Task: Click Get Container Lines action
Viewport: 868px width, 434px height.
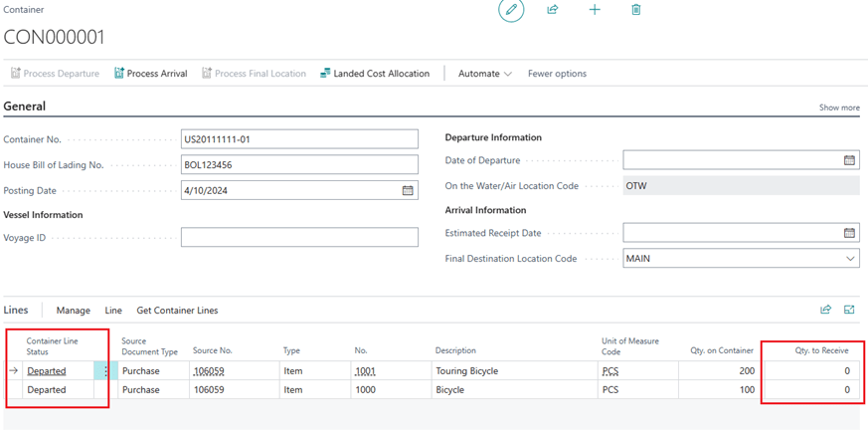Action: (177, 311)
